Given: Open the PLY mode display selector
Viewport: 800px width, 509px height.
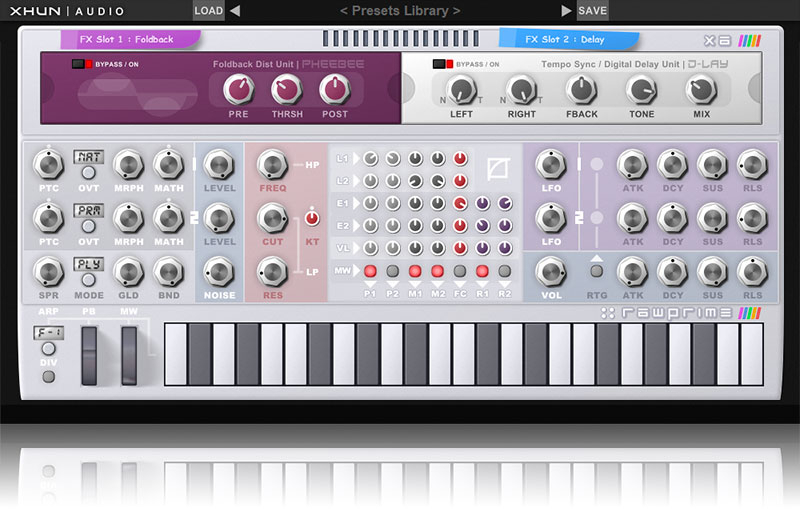Looking at the screenshot, I should tap(87, 264).
